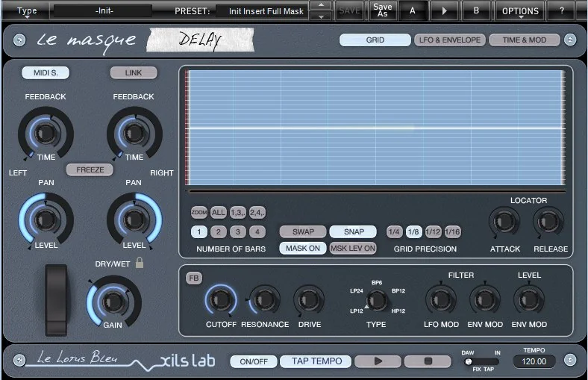Set grid precision to 1/8
588x380 pixels.
[x=413, y=231]
